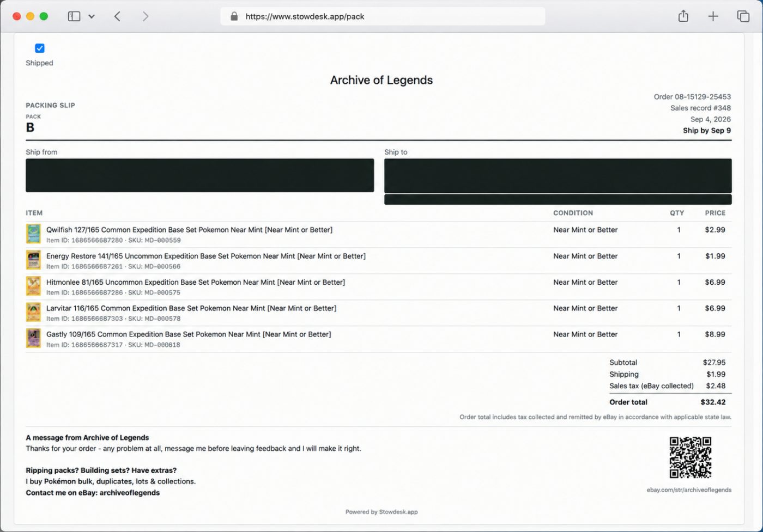
Task: Click the Qwilfish card thumbnail
Action: pyautogui.click(x=33, y=234)
